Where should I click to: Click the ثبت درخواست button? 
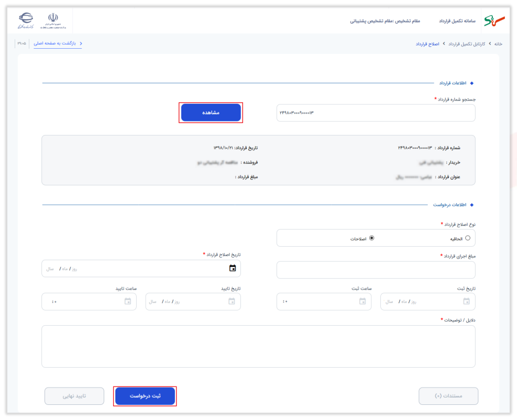click(145, 396)
